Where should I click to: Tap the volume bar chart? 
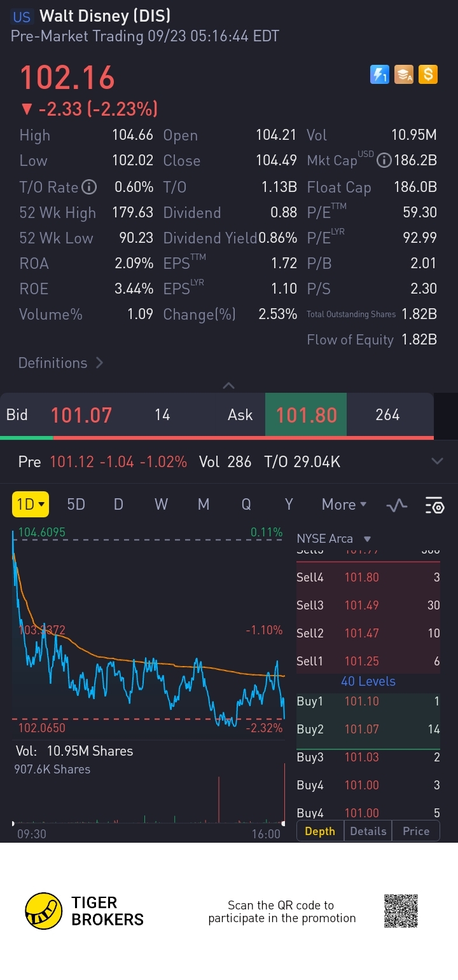148,794
